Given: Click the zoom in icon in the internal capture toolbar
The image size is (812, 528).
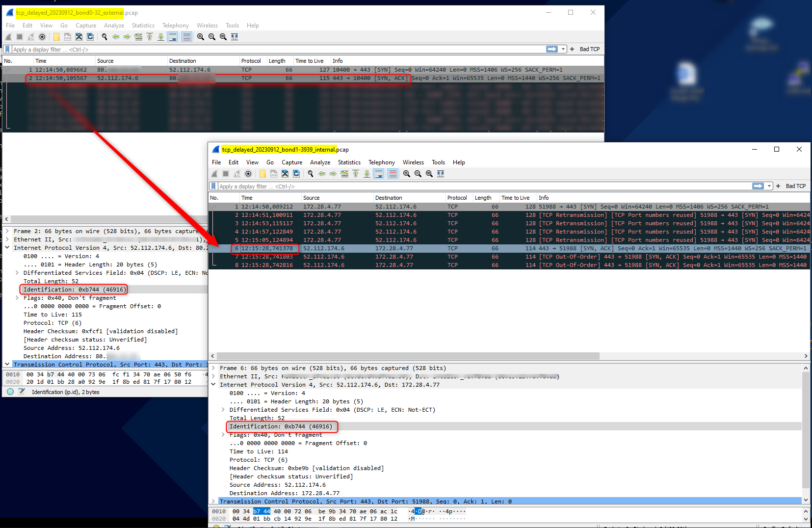Looking at the screenshot, I should pyautogui.click(x=406, y=173).
